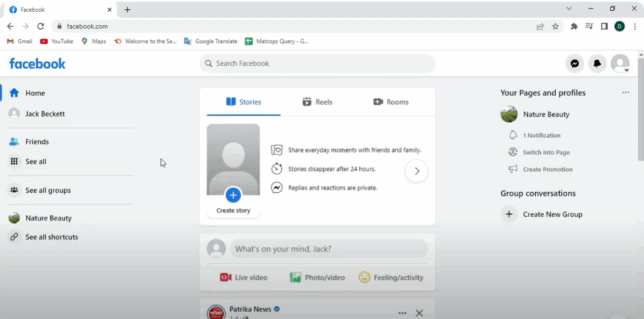The height and width of the screenshot is (319, 644).
Task: Click the Facebook logo
Action: pos(37,63)
